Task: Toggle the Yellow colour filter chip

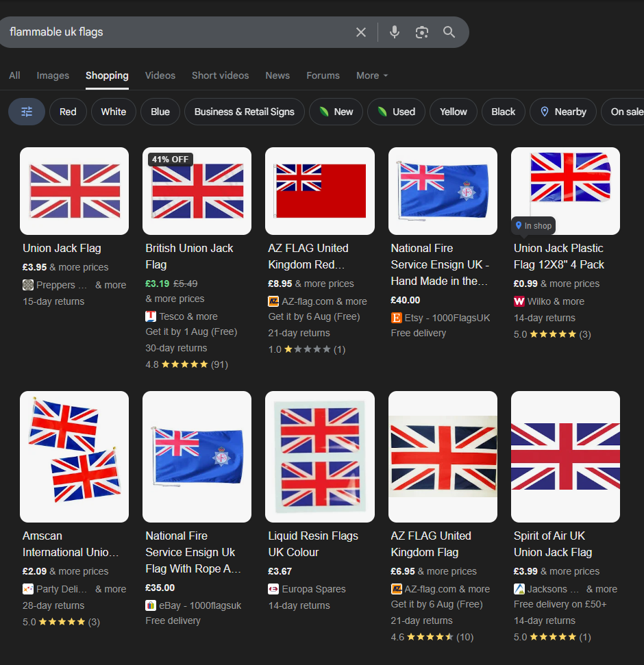Action: tap(453, 112)
